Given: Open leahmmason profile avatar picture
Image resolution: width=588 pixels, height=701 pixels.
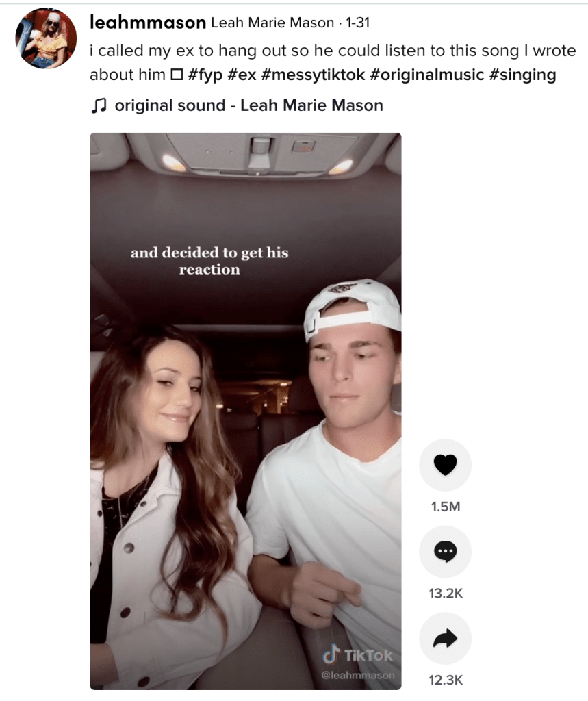Looking at the screenshot, I should 46,38.
